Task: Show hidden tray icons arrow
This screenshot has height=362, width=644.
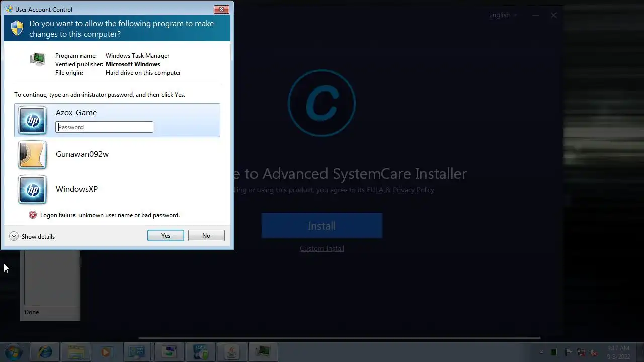Action: click(542, 352)
